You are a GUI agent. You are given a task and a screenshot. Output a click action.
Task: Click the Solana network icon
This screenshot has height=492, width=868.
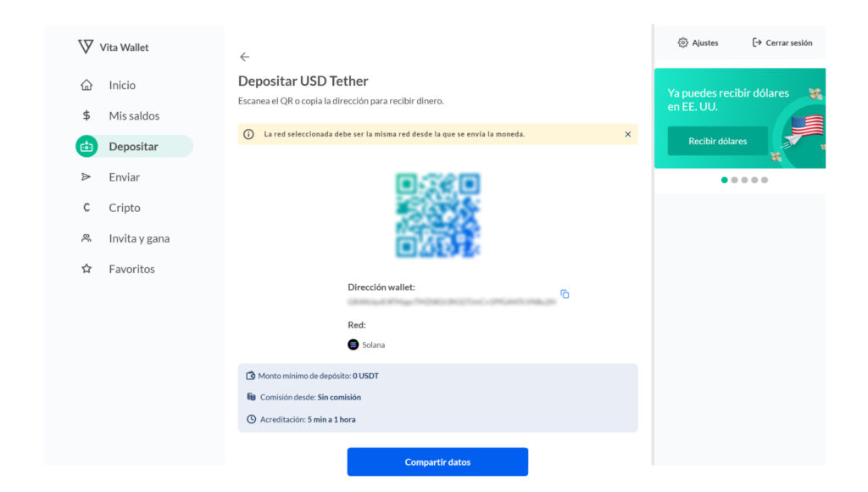click(x=353, y=344)
